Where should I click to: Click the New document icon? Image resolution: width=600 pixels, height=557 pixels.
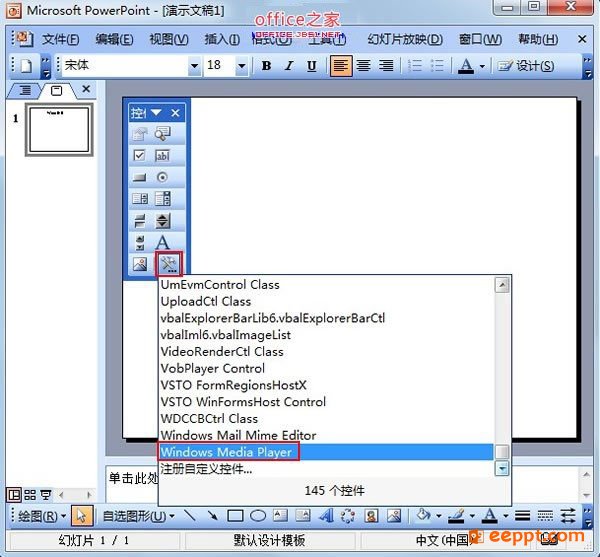[26, 66]
